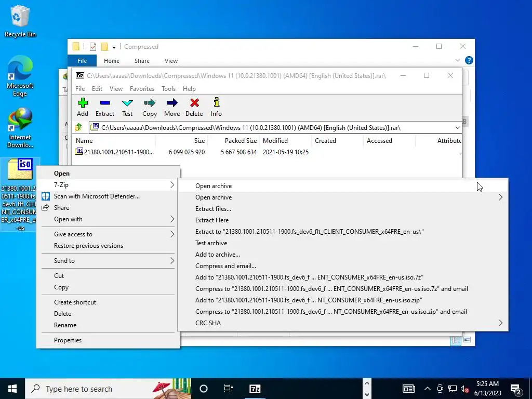Switch to the Explorer Home tab
This screenshot has height=399, width=532.
tap(112, 61)
